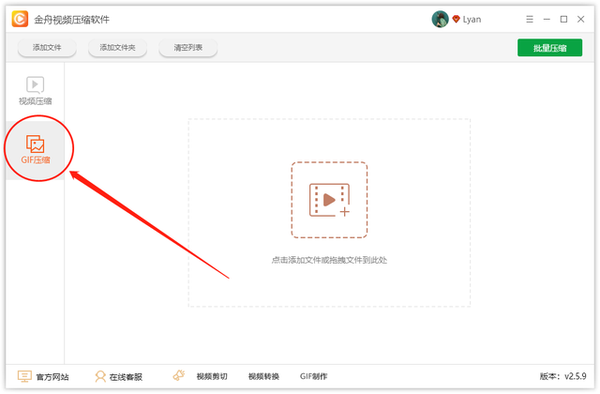Image resolution: width=600 pixels, height=394 pixels.
Task: Start the green 批量压缩 button
Action: (x=550, y=48)
